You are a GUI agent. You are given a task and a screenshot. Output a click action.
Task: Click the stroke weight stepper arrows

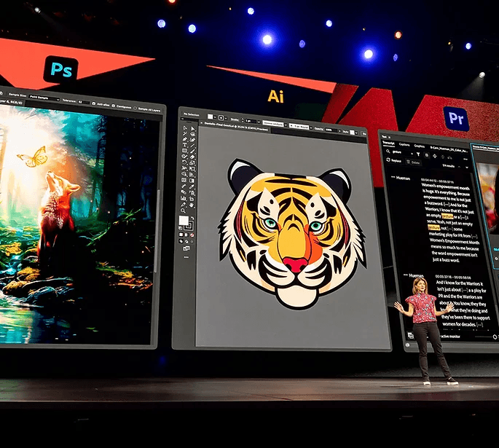[x=243, y=120]
